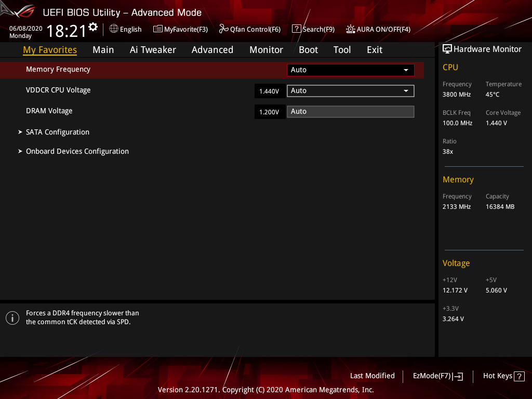Switch to My Favorites tab
Viewport: 532px width, 399px height.
tap(50, 50)
